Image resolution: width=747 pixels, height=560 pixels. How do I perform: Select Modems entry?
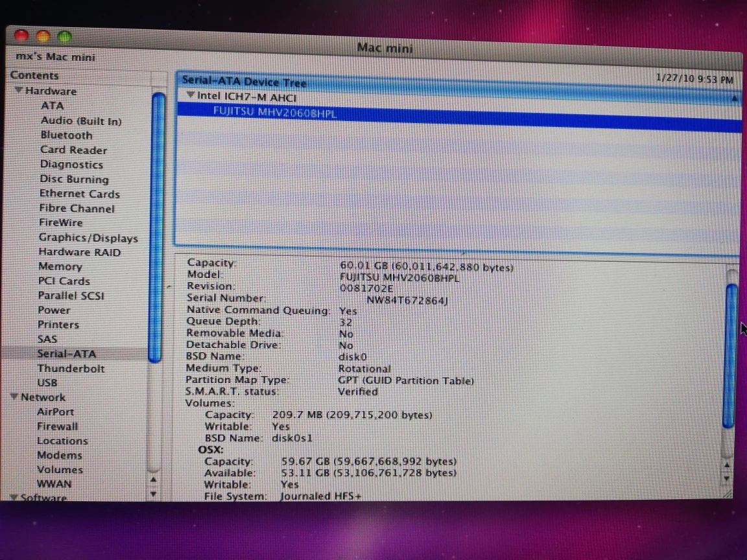point(60,455)
